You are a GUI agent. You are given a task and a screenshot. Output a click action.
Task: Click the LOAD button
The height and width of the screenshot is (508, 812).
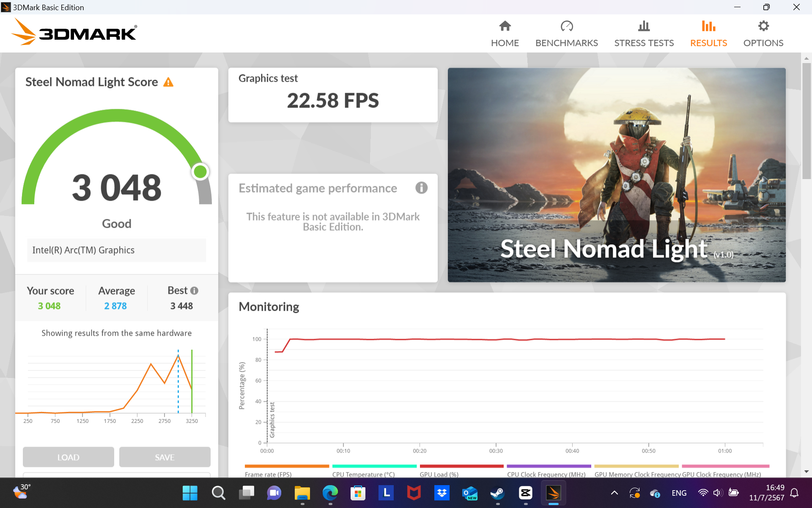[68, 457]
